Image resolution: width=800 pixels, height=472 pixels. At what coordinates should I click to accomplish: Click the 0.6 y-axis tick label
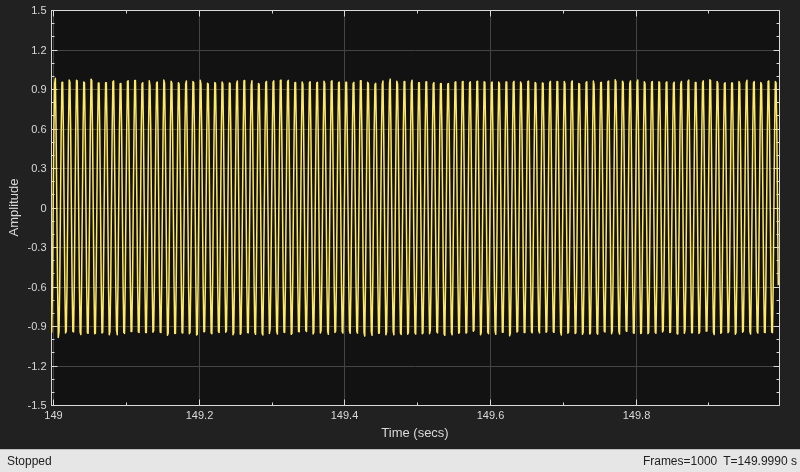pos(39,129)
